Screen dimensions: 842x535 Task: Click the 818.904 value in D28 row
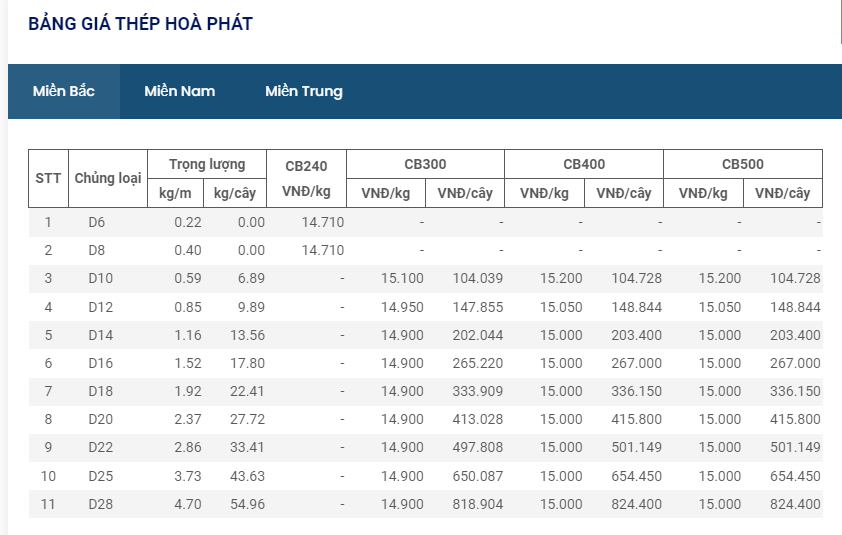pyautogui.click(x=478, y=504)
